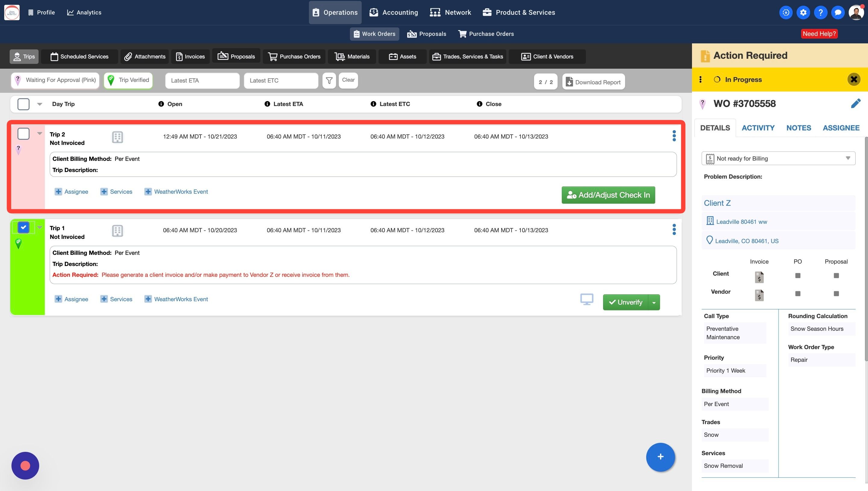
Task: Switch to the ACTIVITY tab
Action: tap(758, 128)
